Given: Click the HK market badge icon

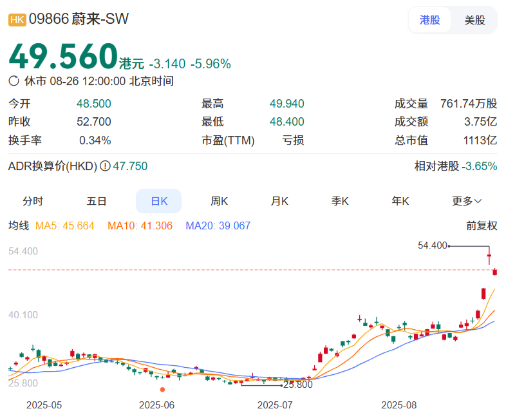Looking at the screenshot, I should 17,20.
